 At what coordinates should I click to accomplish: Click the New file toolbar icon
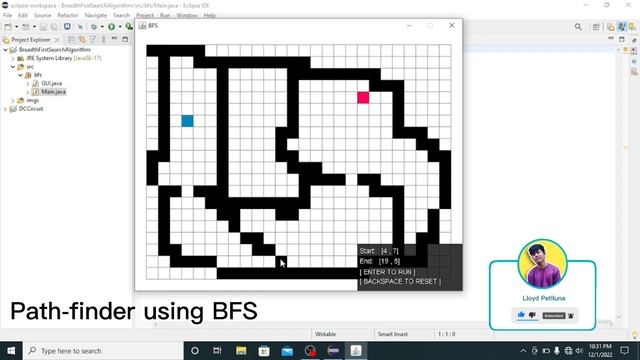click(8, 27)
